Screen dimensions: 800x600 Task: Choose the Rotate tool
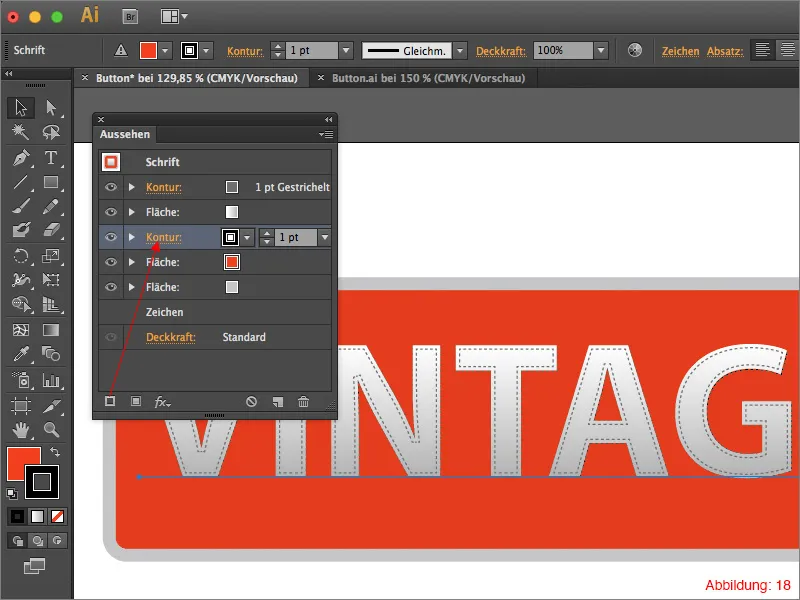(x=21, y=256)
